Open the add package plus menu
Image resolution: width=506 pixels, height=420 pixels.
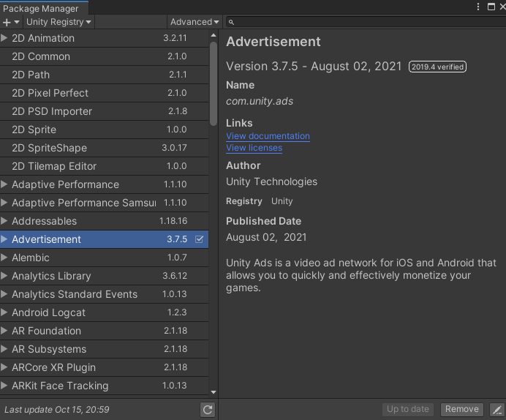[11, 22]
